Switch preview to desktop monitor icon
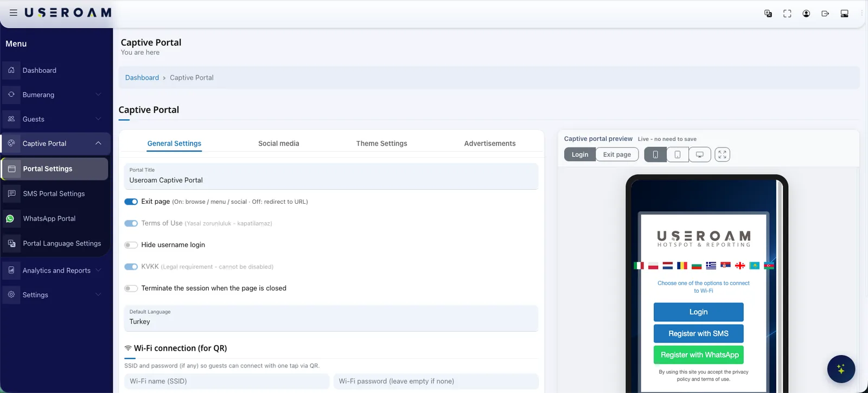This screenshot has height=393, width=868. (700, 154)
